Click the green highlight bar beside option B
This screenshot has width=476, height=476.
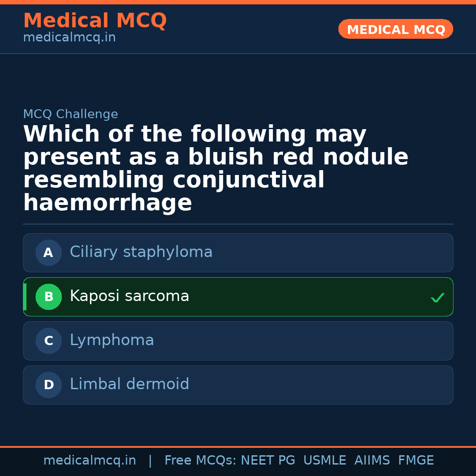tap(24, 297)
